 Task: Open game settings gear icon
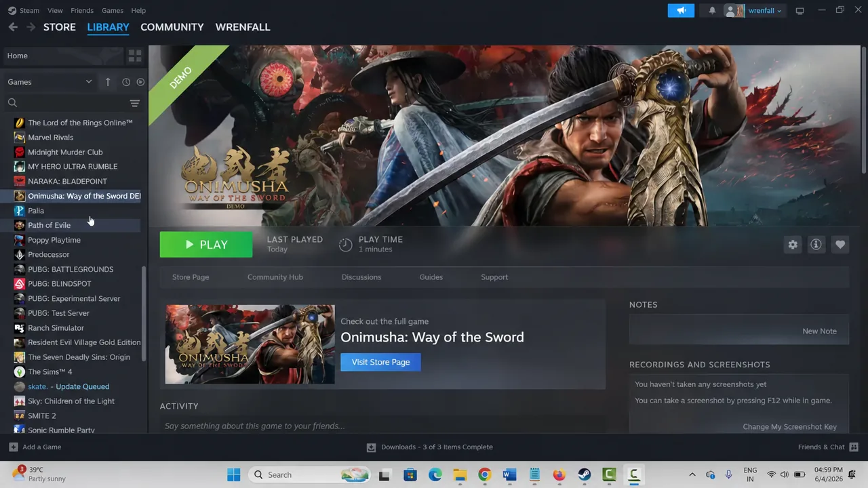pyautogui.click(x=793, y=245)
